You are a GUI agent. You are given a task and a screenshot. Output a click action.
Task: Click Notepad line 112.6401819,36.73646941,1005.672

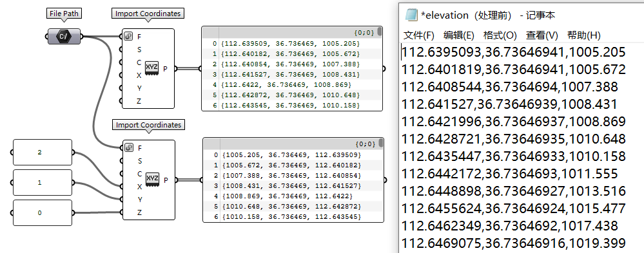coord(513,70)
